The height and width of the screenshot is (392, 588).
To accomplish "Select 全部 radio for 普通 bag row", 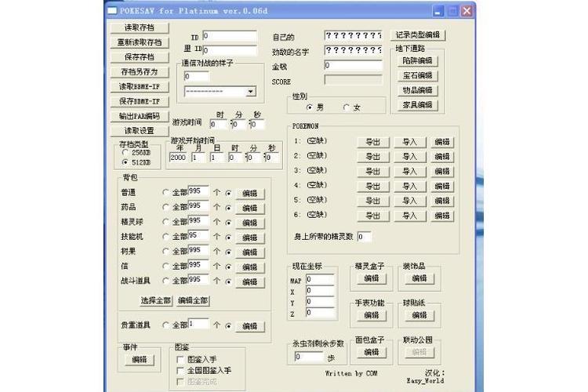I will click(165, 192).
